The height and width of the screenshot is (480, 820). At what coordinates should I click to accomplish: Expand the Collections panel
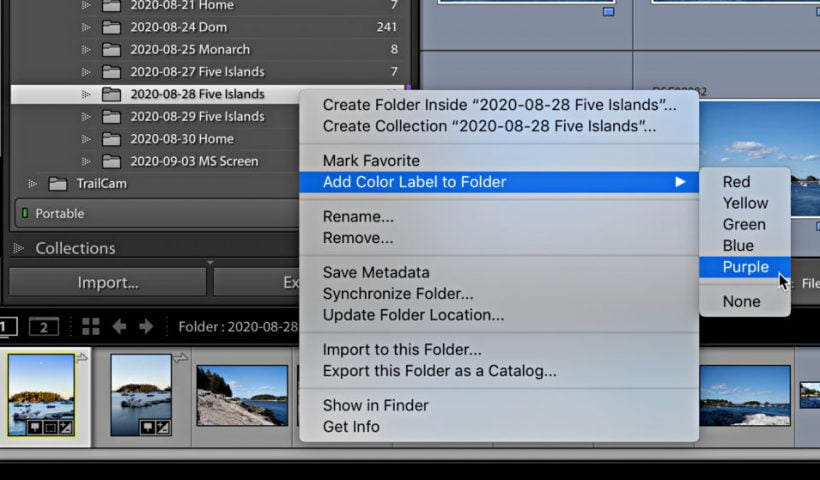(18, 248)
